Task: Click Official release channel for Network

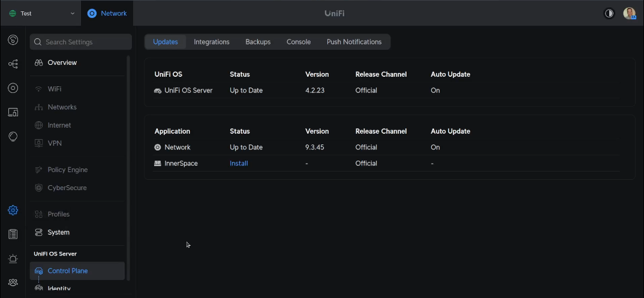Action: pyautogui.click(x=366, y=148)
